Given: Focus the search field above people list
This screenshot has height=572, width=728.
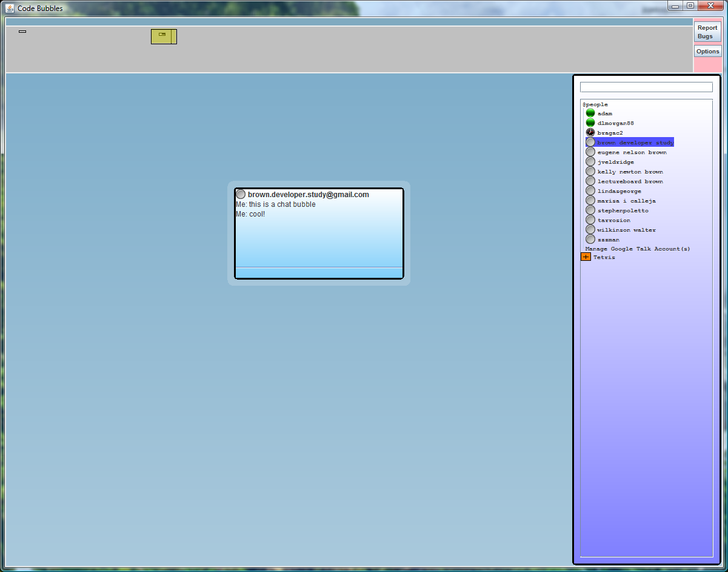Looking at the screenshot, I should [646, 87].
